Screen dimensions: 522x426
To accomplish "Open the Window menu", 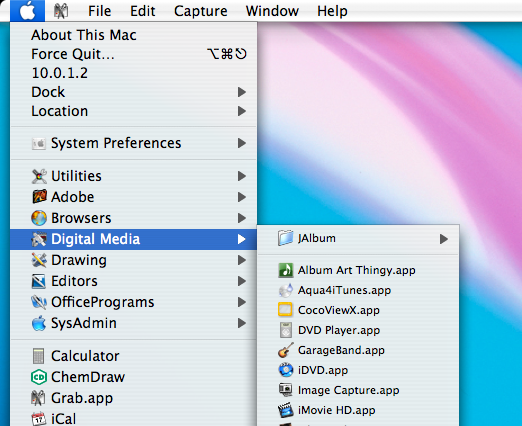I will click(x=272, y=11).
